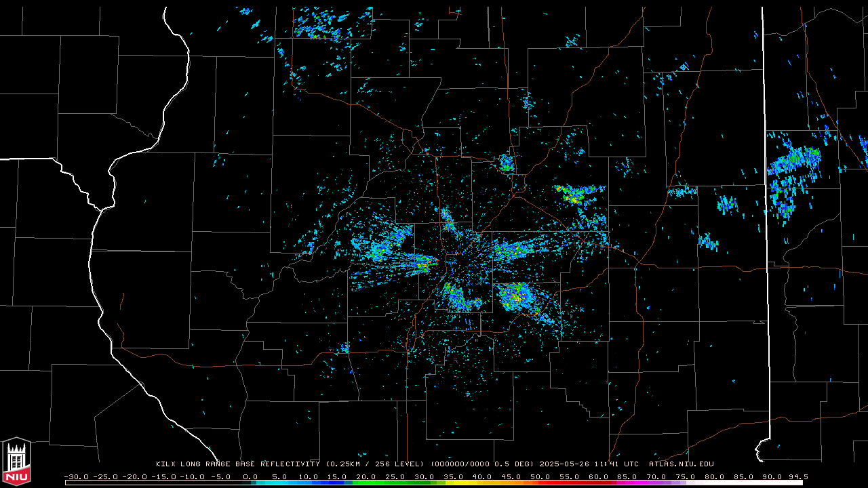Click the 0.5 DEG elevation text
868x488 pixels.
click(x=513, y=464)
